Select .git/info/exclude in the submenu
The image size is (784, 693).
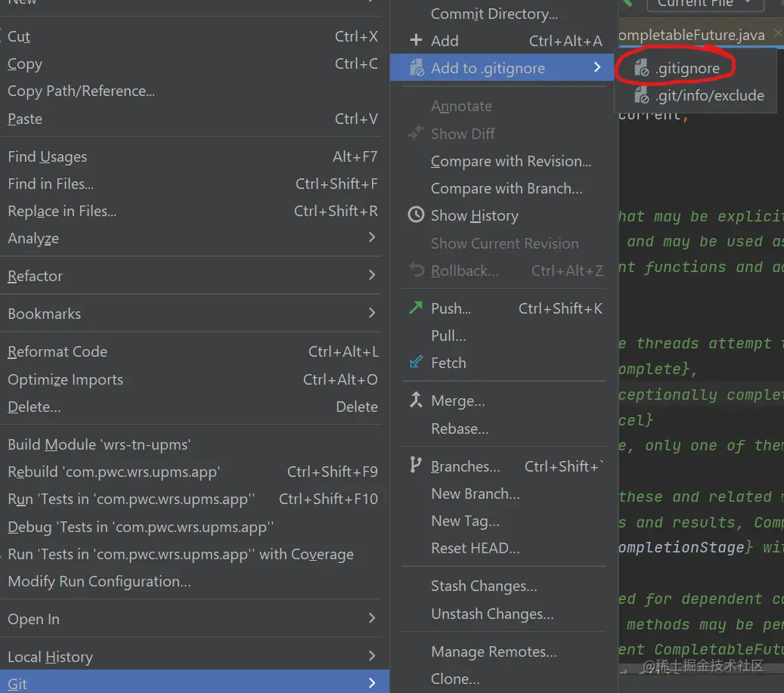[x=696, y=95]
